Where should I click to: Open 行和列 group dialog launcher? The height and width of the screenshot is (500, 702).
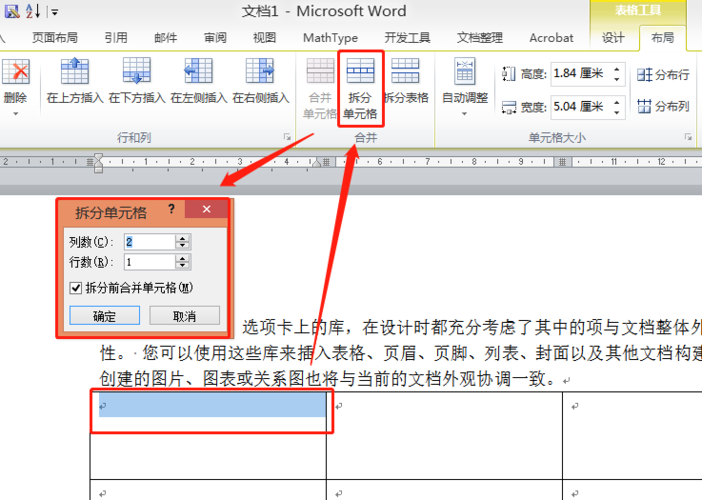tap(287, 137)
